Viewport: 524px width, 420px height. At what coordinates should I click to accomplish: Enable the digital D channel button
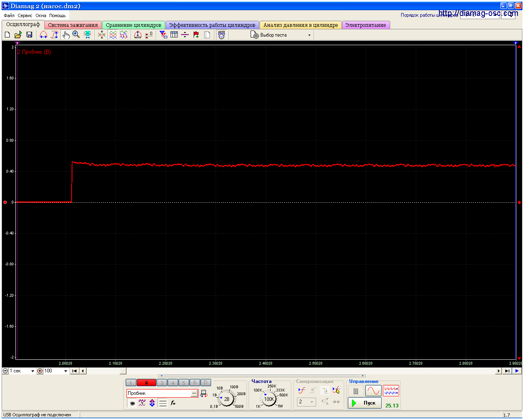click(205, 383)
